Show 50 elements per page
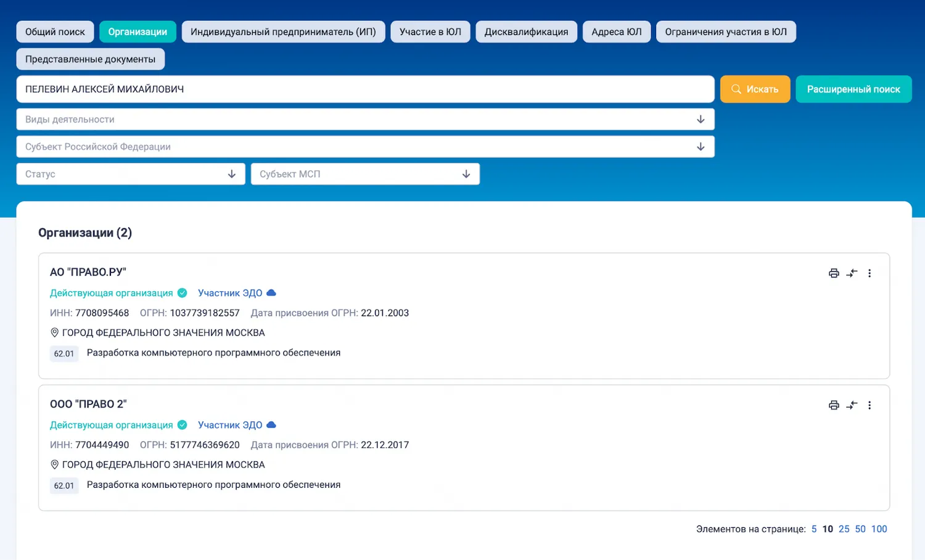This screenshot has height=560, width=925. coord(860,529)
